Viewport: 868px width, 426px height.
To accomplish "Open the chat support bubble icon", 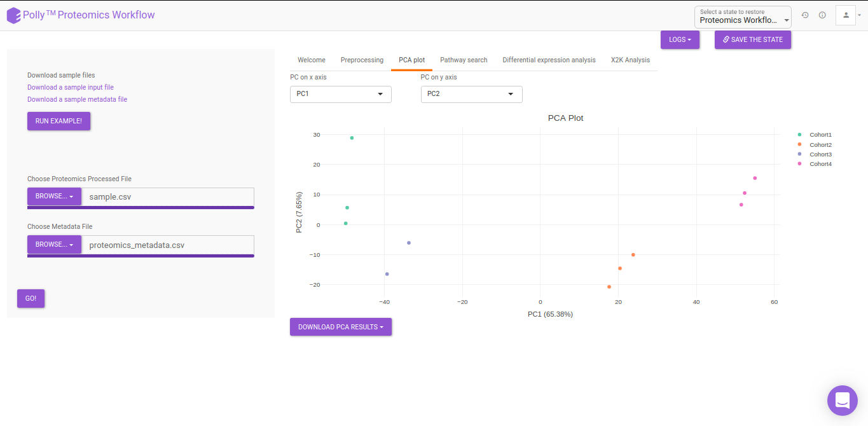I will click(843, 401).
